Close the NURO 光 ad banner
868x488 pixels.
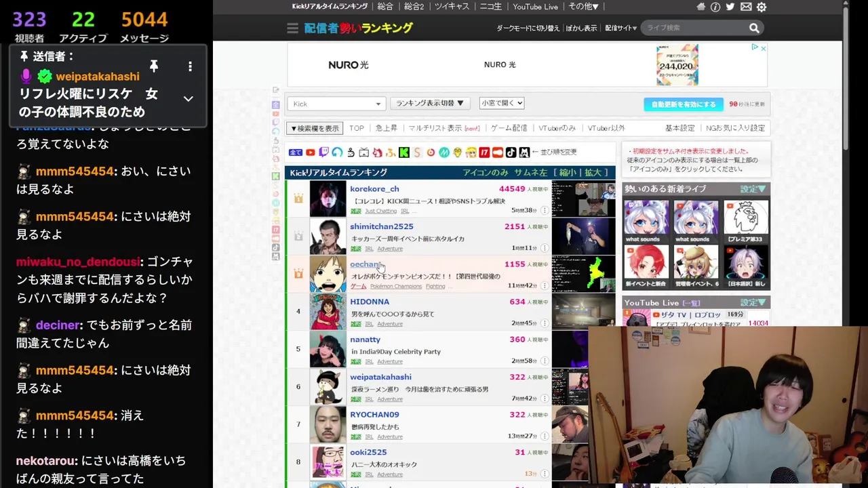pyautogui.click(x=763, y=48)
